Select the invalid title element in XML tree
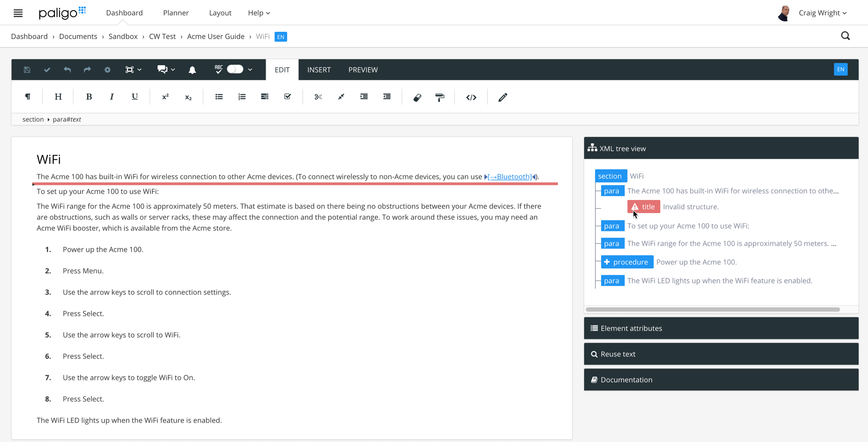The image size is (868, 442). 644,206
